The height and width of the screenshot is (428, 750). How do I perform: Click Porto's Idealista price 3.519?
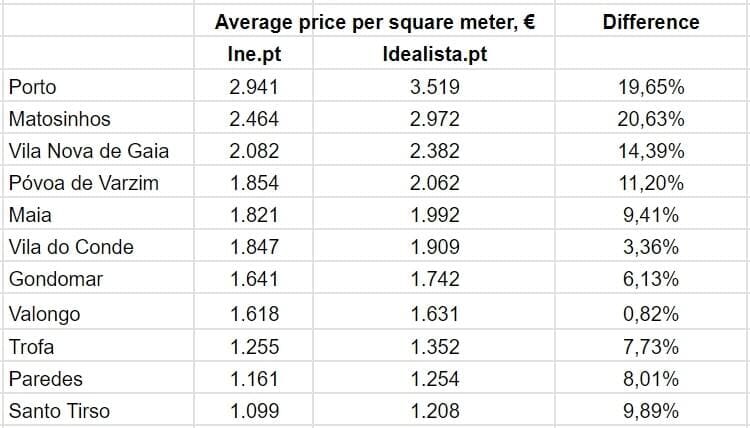click(x=435, y=87)
